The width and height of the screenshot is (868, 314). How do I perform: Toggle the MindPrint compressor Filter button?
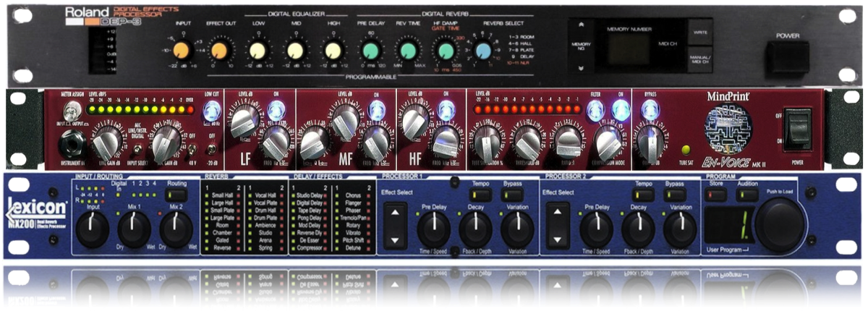tap(595, 110)
